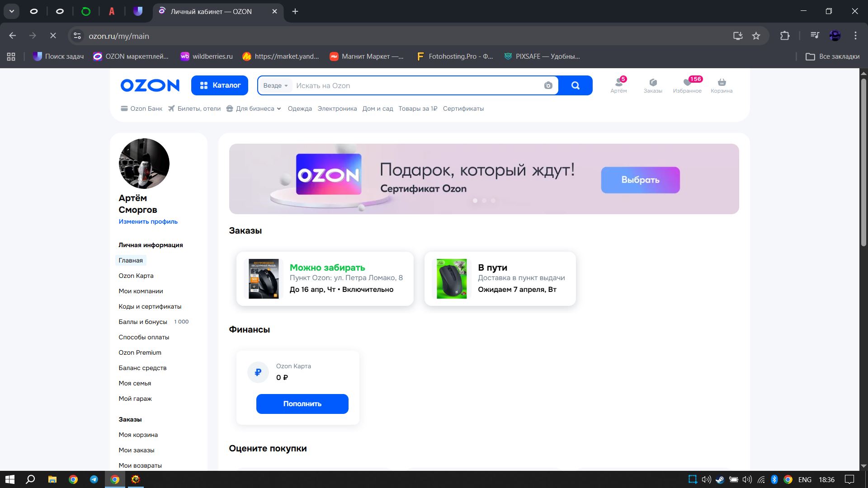This screenshot has height=488, width=868.
Task: Click the Каталог button
Action: [219, 85]
